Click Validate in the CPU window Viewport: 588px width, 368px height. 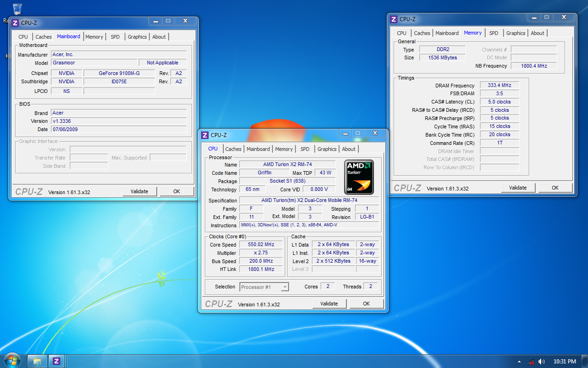[x=329, y=304]
